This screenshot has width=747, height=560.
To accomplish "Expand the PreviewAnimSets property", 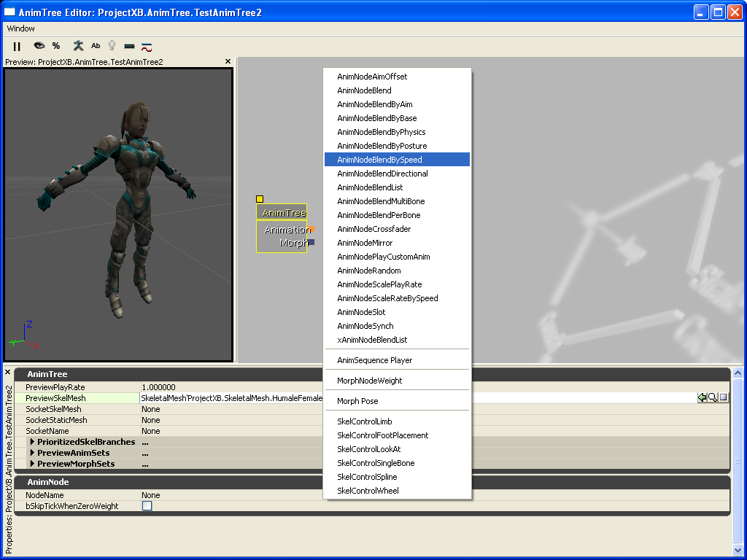I will pyautogui.click(x=32, y=453).
